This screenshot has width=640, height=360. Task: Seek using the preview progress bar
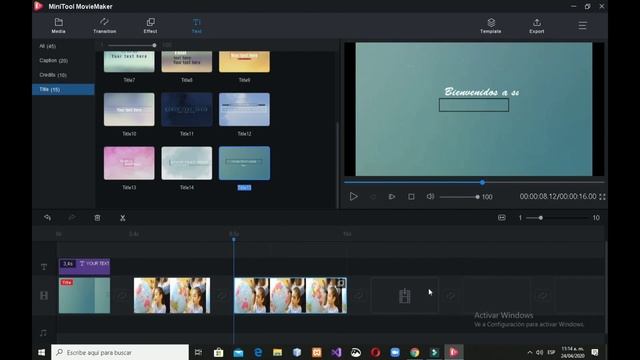tap(474, 182)
